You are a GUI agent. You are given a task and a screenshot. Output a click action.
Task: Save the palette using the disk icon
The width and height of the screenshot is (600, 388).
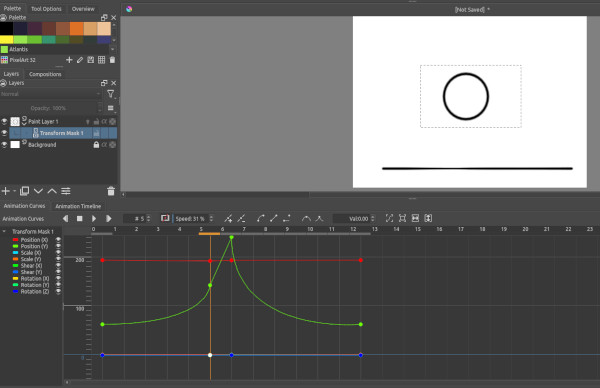click(91, 60)
